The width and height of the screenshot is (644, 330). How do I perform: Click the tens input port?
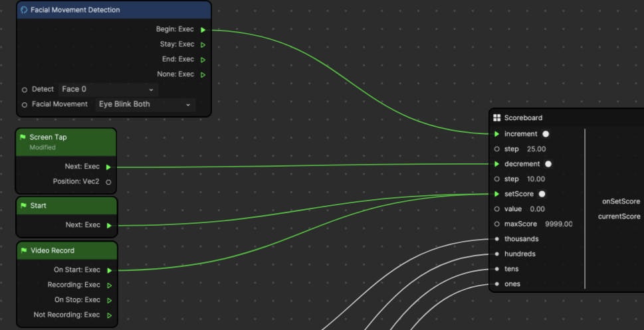coord(497,269)
